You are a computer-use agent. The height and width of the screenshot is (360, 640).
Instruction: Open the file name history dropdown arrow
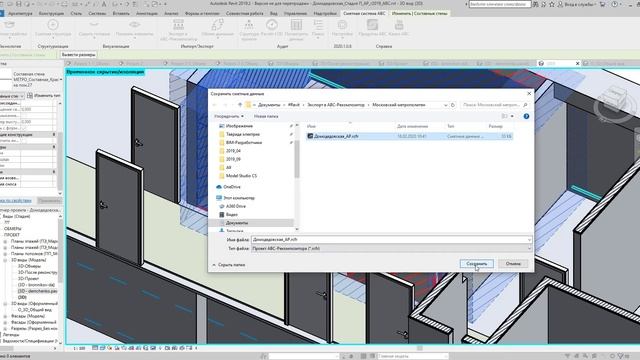pyautogui.click(x=529, y=240)
